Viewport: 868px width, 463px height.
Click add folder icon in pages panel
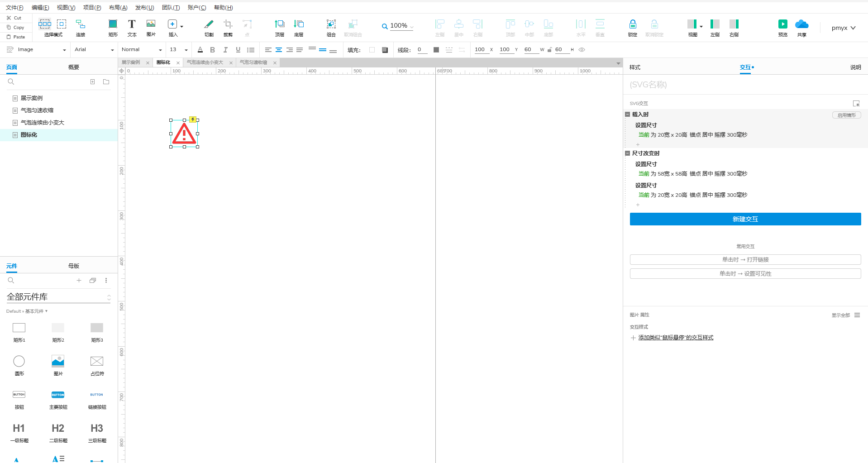click(106, 82)
